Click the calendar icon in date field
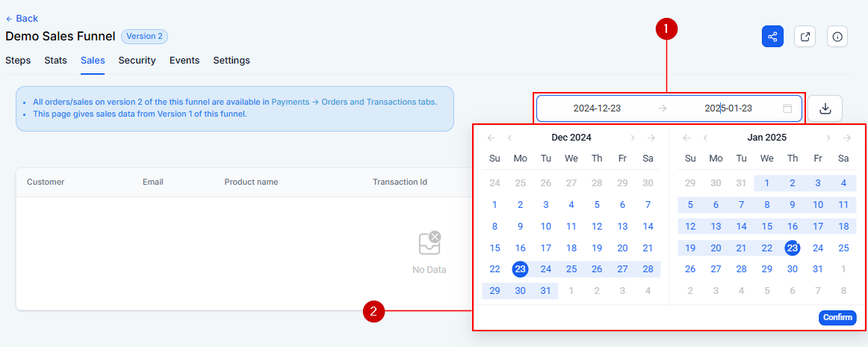This screenshot has width=868, height=347. [x=787, y=108]
